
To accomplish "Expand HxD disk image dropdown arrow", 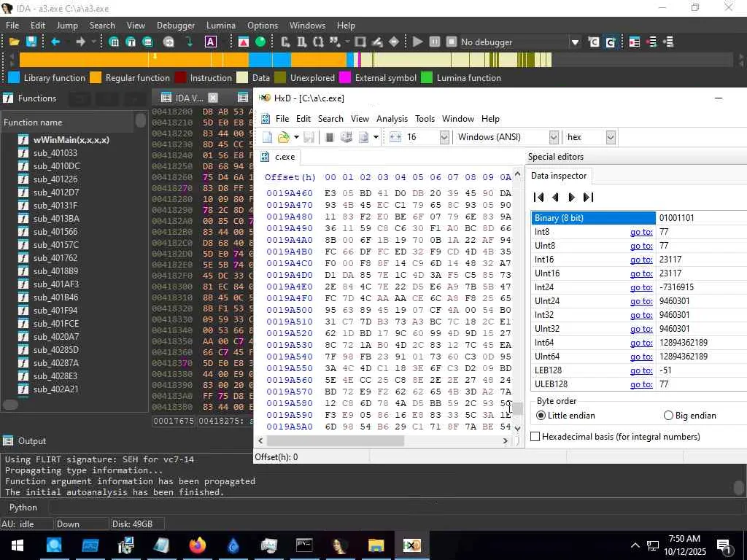I will pyautogui.click(x=376, y=137).
